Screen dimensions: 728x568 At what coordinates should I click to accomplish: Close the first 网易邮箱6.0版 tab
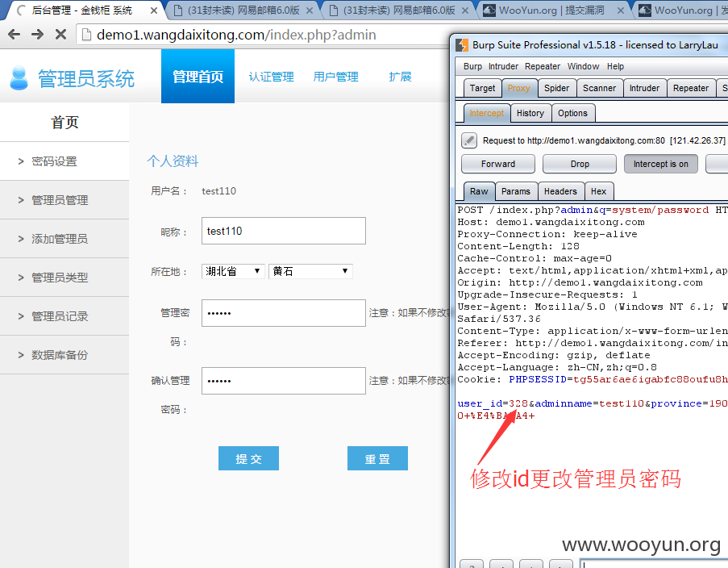tap(310, 10)
